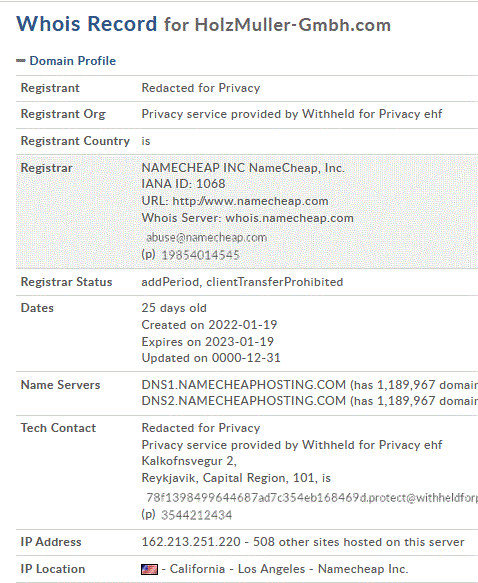This screenshot has width=478, height=583.
Task: Click the Registrar row label
Action: [46, 168]
